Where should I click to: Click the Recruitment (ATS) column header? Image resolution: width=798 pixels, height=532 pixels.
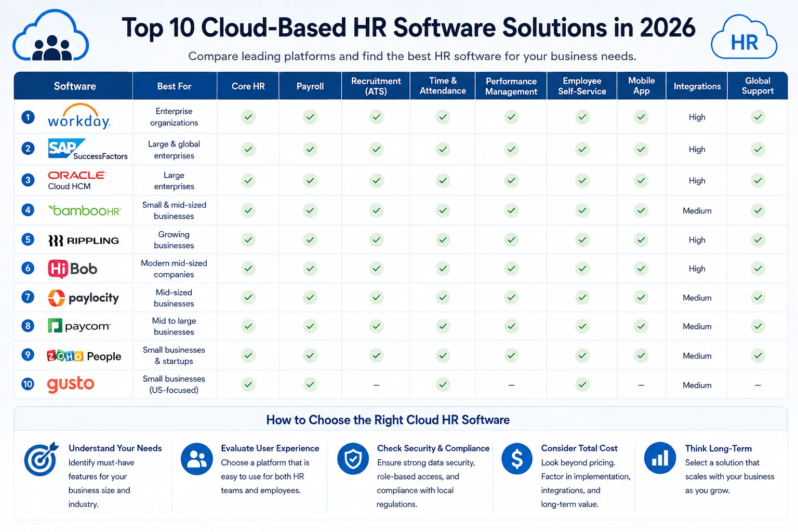376,86
